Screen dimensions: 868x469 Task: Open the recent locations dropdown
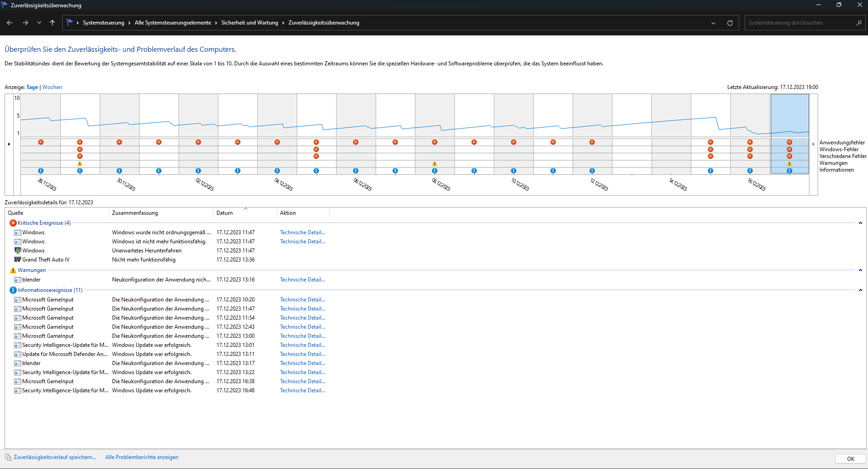pyautogui.click(x=39, y=23)
